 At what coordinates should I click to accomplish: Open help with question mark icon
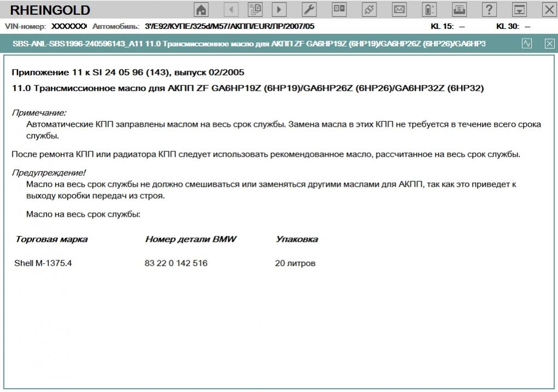[489, 9]
